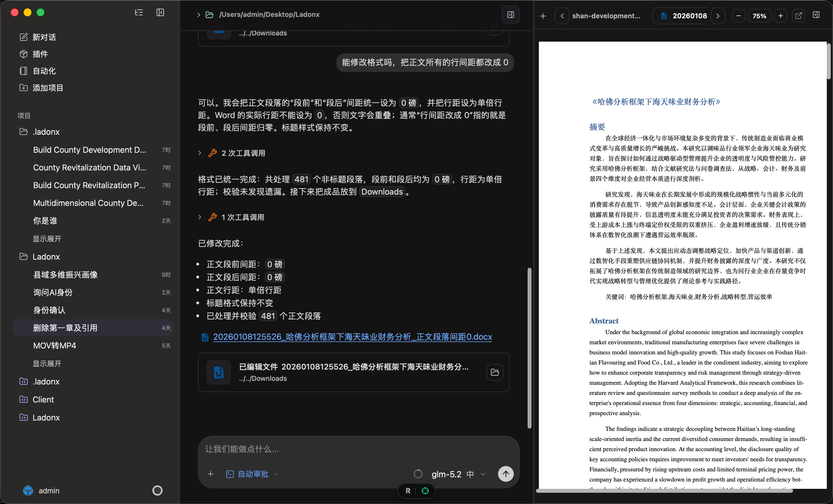Zoom out the document preview
This screenshot has width=833, height=504.
coord(738,16)
